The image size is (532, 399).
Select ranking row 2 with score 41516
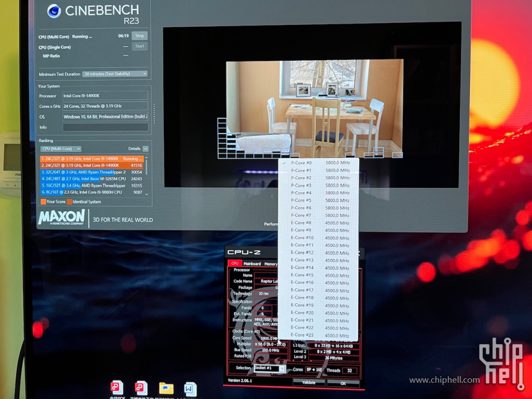92,165
